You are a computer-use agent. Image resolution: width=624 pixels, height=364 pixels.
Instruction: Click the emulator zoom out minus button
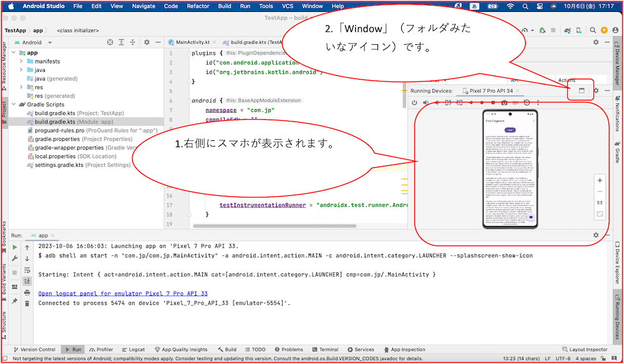pos(600,191)
